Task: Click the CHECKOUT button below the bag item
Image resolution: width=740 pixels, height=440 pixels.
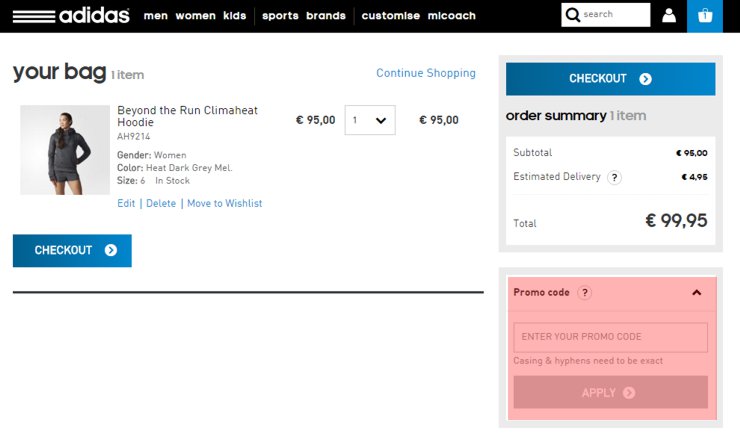Action: click(72, 251)
